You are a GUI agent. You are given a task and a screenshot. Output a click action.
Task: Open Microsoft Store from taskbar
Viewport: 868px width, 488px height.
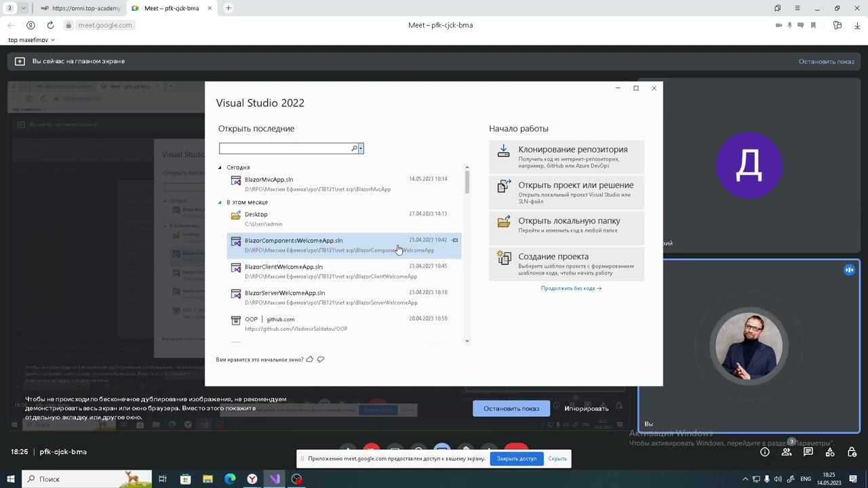pos(185,479)
